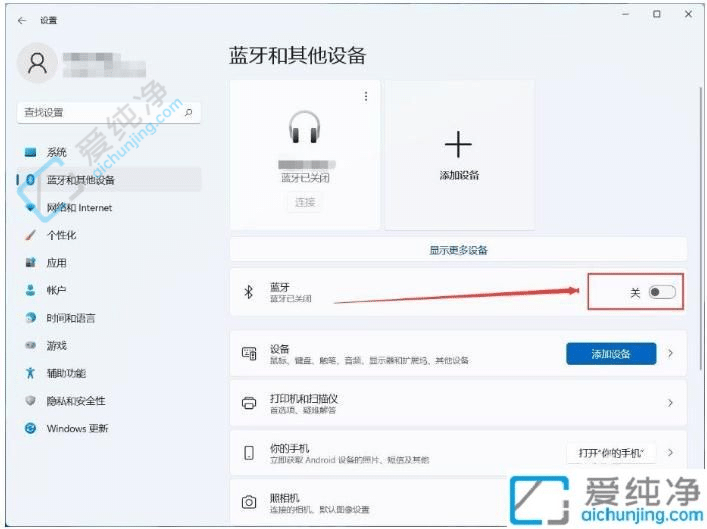Image resolution: width=707 pixels, height=529 pixels.
Task: Open 系统 settings category
Action: 109,152
